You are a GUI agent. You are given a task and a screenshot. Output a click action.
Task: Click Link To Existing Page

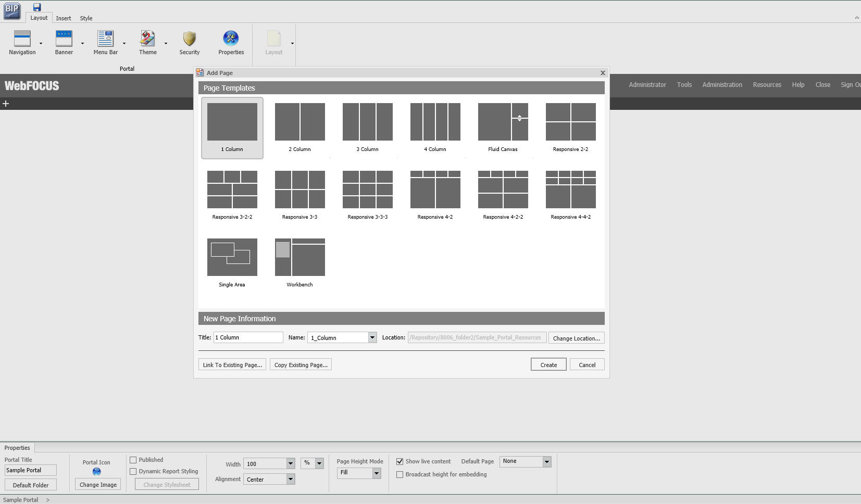(x=231, y=364)
